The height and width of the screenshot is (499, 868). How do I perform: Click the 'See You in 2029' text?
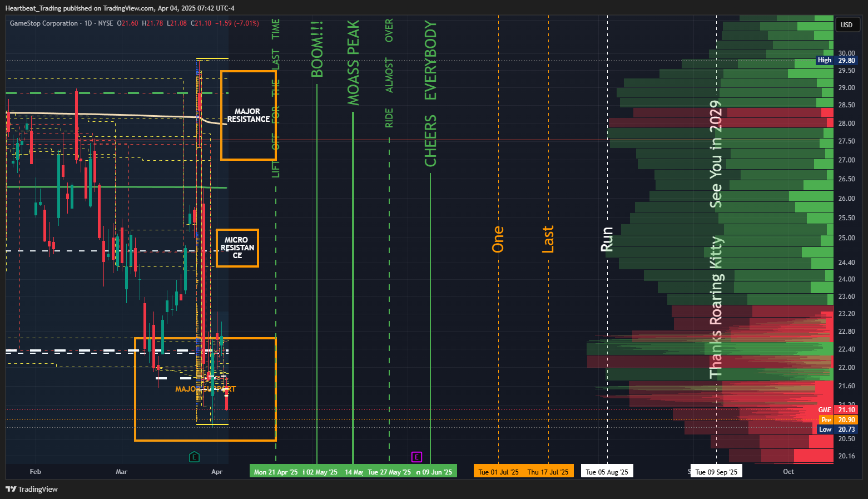pyautogui.click(x=716, y=154)
